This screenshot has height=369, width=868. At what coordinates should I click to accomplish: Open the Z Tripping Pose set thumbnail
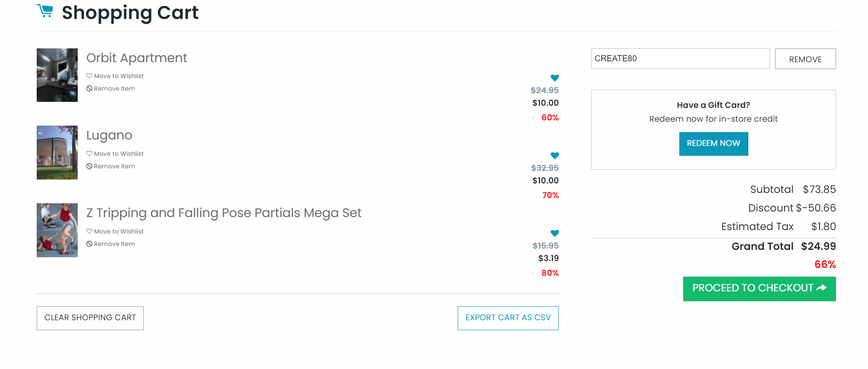[x=57, y=230]
